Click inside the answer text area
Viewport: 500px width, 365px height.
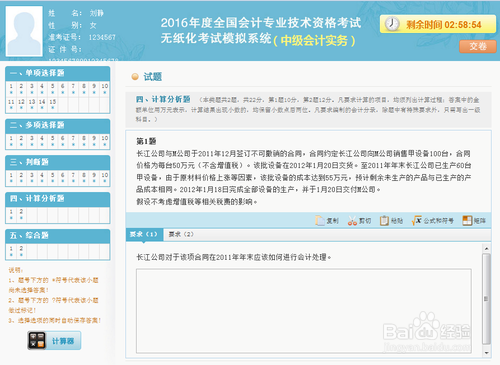point(304,311)
